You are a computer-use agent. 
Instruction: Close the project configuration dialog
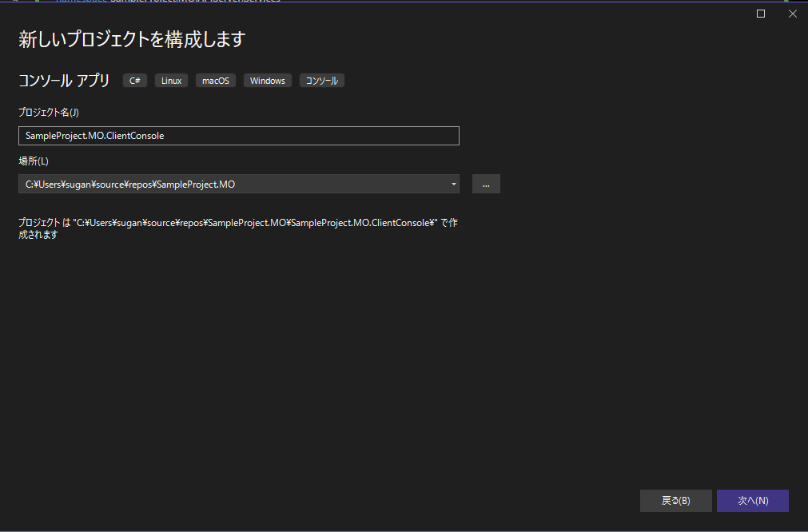(x=792, y=14)
